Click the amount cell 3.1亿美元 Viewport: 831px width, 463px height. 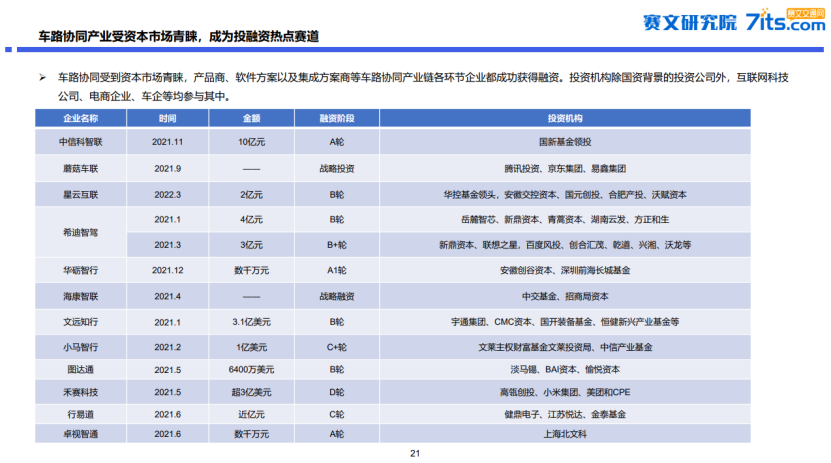pos(251,322)
